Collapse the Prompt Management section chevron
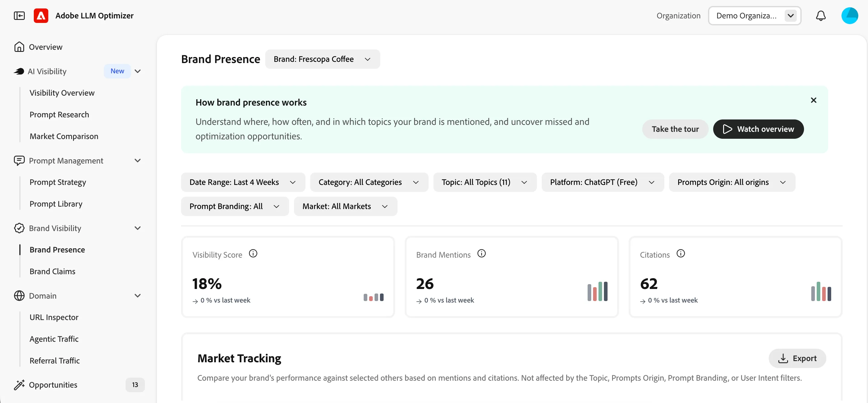Viewport: 868px width, 403px height. pyautogui.click(x=138, y=160)
